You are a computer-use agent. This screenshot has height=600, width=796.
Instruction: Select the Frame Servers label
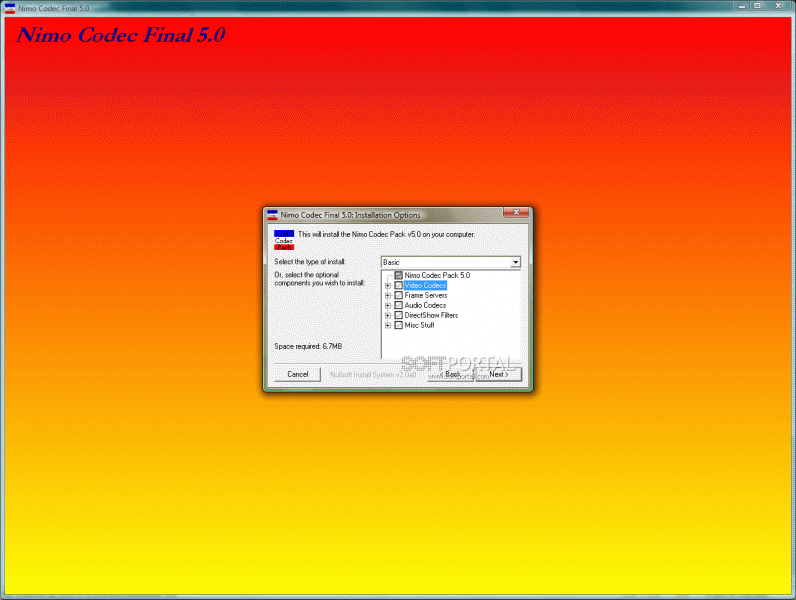pos(426,295)
